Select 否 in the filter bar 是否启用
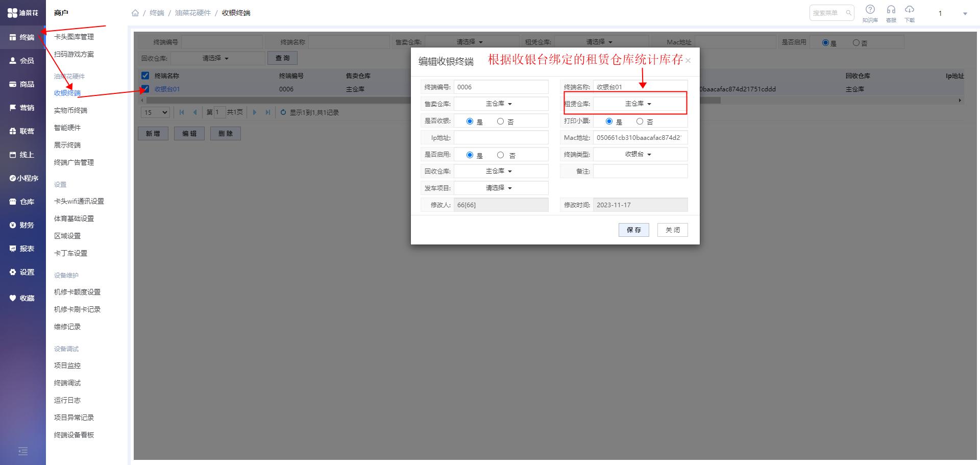Viewport: 980px width, 465px height. tap(856, 43)
